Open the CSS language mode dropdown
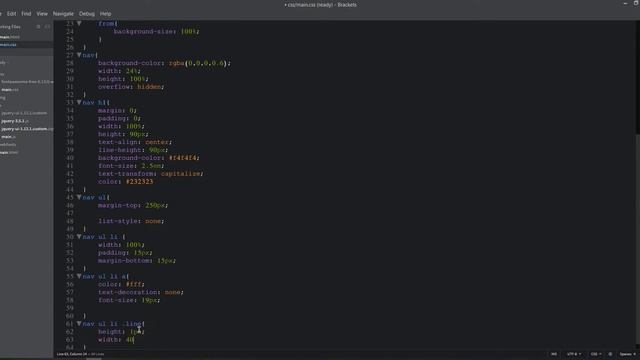 (x=596, y=354)
